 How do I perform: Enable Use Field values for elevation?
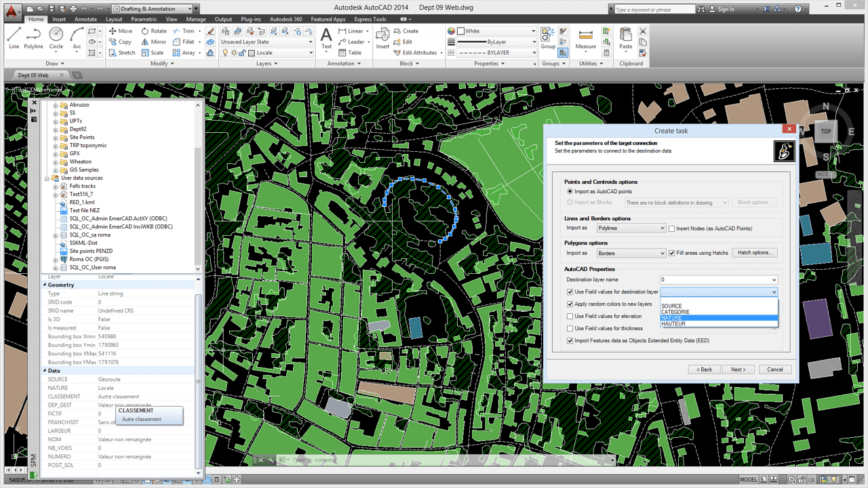click(x=570, y=317)
